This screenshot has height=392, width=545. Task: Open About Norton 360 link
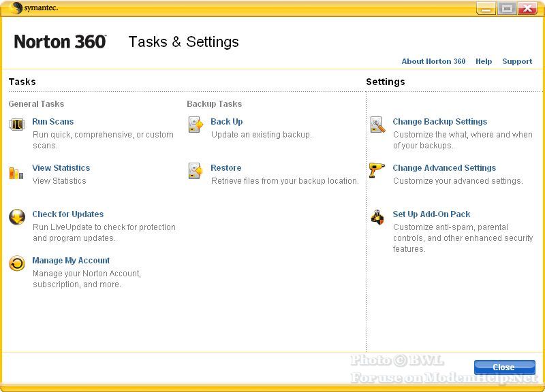point(433,61)
